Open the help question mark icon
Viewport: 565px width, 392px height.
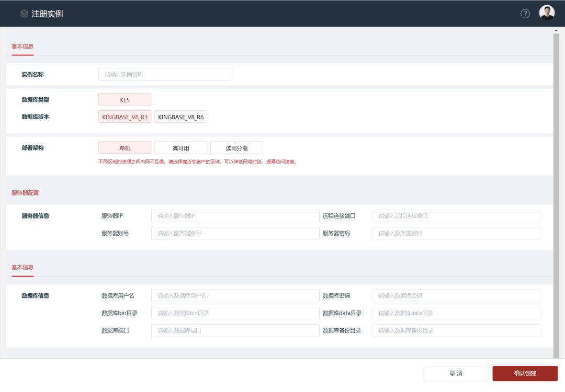(x=525, y=14)
